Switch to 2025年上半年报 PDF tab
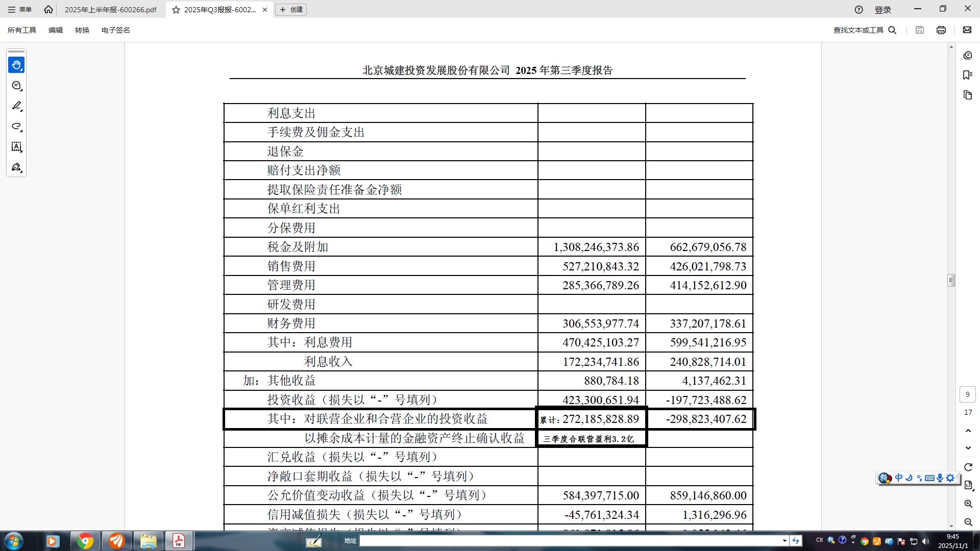Screen dimensions: 980x551 point(110,10)
